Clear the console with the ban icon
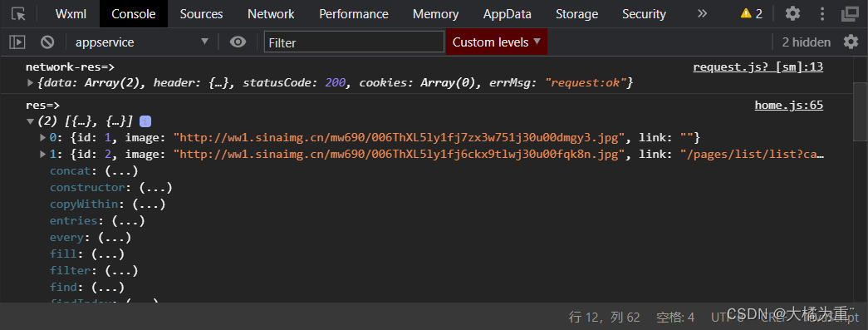Image resolution: width=868 pixels, height=330 pixels. tap(47, 42)
